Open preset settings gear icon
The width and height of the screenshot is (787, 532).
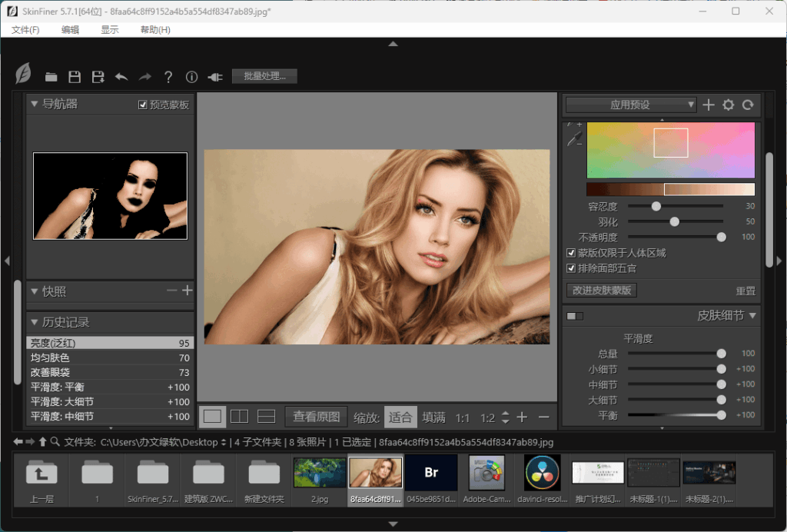(728, 105)
